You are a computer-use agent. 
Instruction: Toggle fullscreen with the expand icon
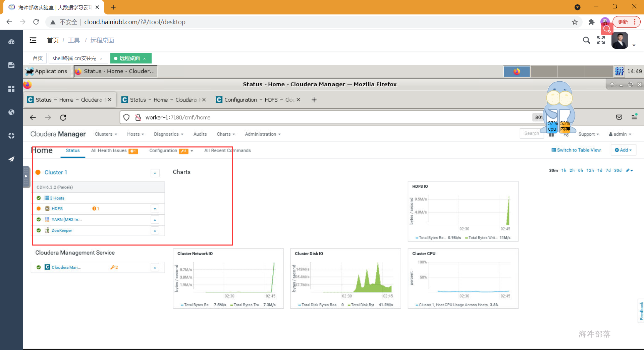pyautogui.click(x=601, y=40)
